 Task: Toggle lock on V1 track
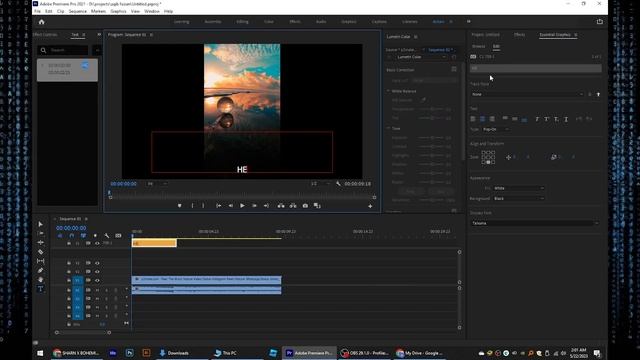click(69, 280)
